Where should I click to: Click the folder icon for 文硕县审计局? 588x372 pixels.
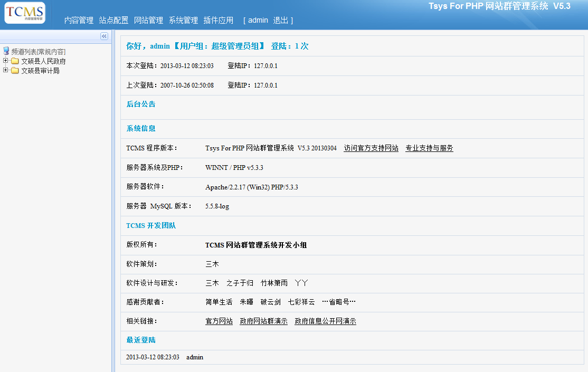coord(15,71)
